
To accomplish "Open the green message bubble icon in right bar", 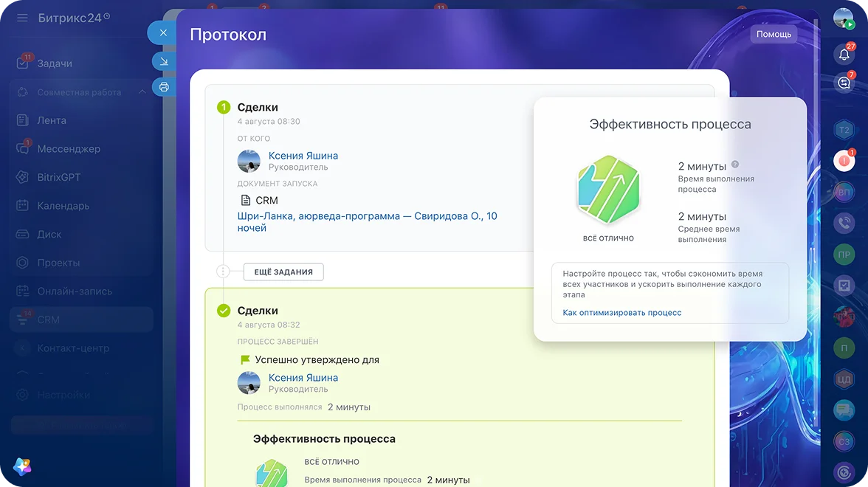I will click(844, 410).
